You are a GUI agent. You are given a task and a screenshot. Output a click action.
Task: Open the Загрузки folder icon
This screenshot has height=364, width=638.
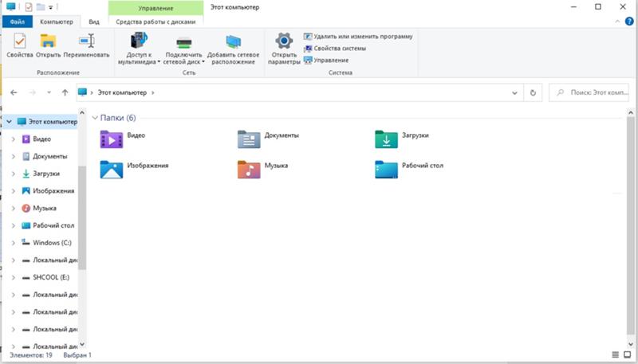[x=386, y=139]
